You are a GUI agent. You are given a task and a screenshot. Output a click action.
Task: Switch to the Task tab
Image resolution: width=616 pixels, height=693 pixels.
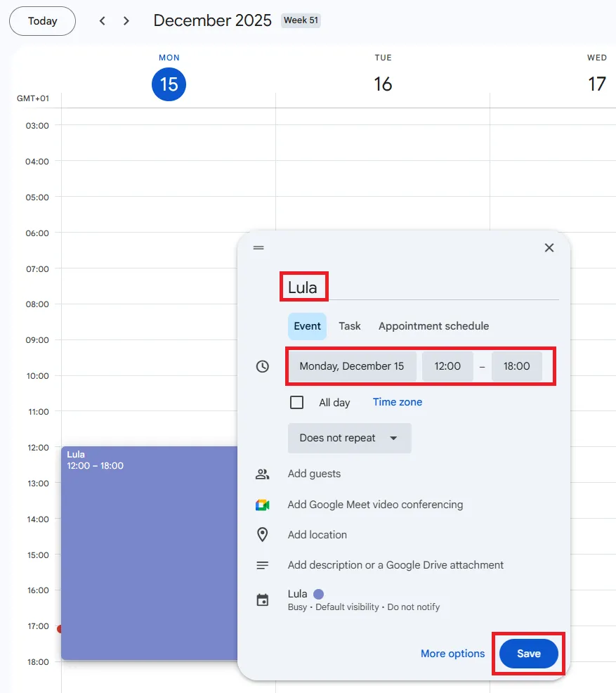pyautogui.click(x=350, y=326)
